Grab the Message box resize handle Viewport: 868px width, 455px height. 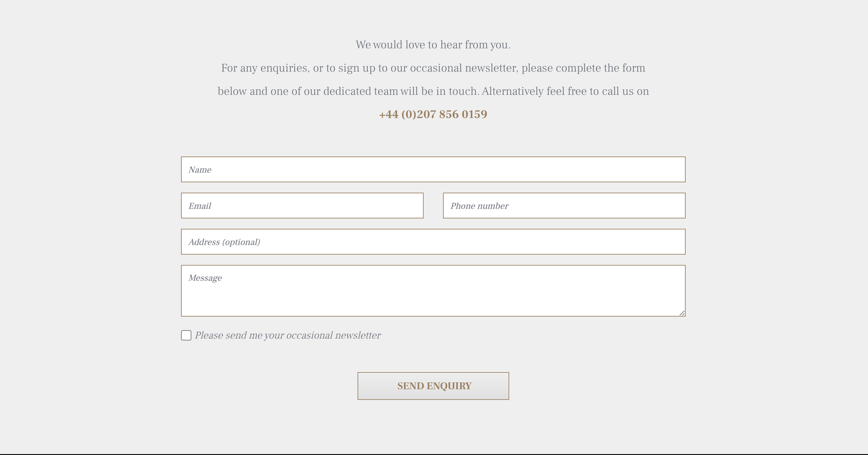coord(682,313)
